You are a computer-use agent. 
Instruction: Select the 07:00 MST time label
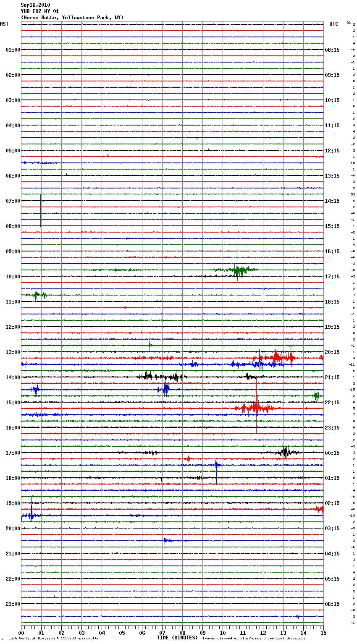pyautogui.click(x=13, y=201)
